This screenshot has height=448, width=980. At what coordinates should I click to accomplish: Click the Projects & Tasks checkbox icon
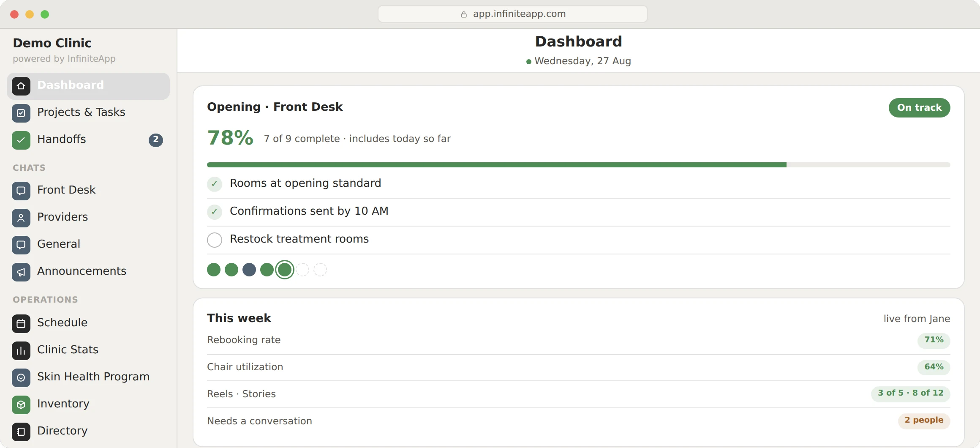[x=21, y=113]
